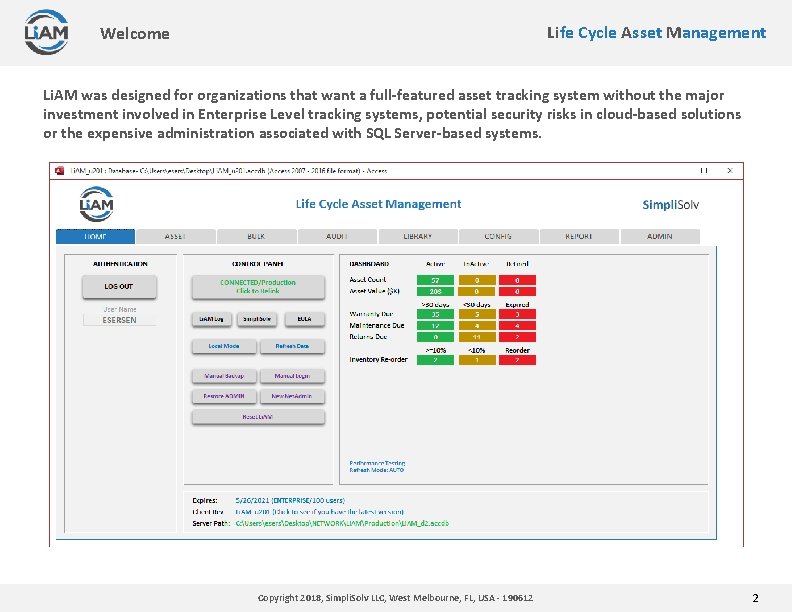Click the LiAM logo in the slide header
Viewport: 792px width, 612px height.
click(x=46, y=32)
